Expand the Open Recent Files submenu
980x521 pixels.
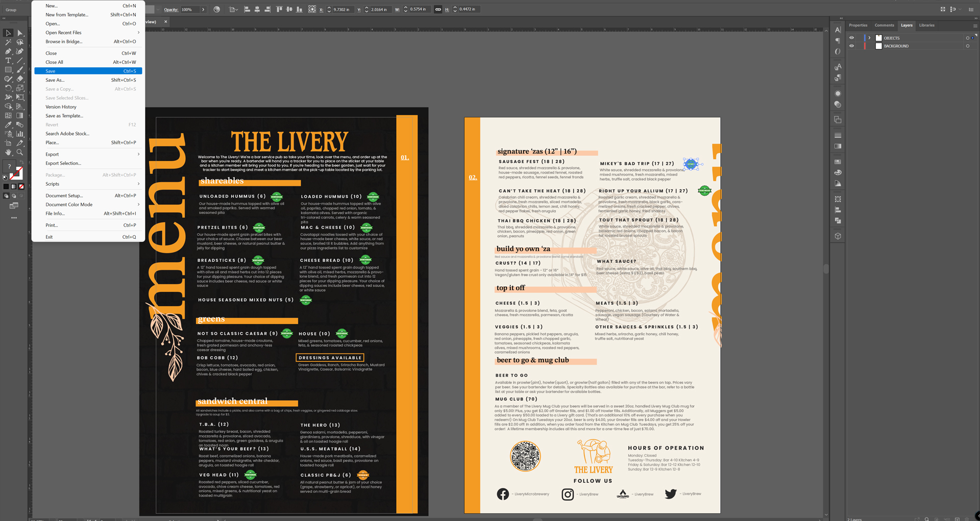pos(138,33)
